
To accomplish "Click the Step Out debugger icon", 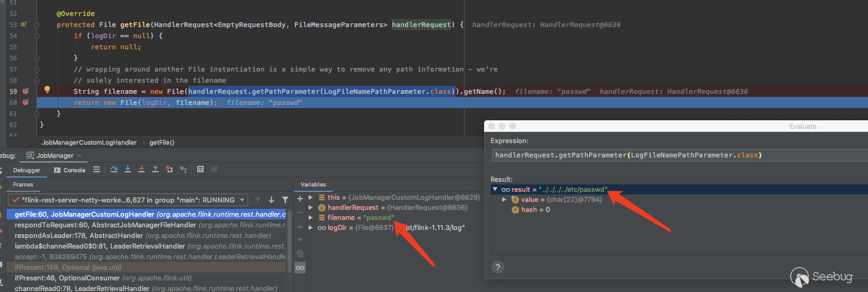I will click(x=155, y=170).
